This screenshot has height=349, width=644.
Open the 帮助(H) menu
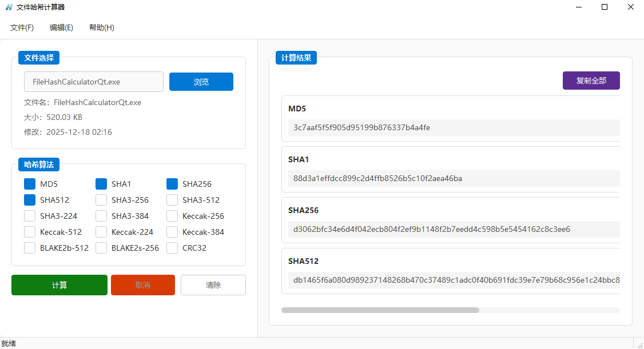tap(102, 27)
